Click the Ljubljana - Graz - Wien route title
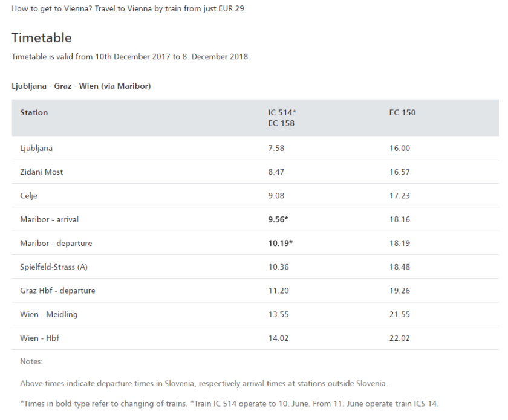Viewport: 508px width, 420px height. click(x=81, y=86)
